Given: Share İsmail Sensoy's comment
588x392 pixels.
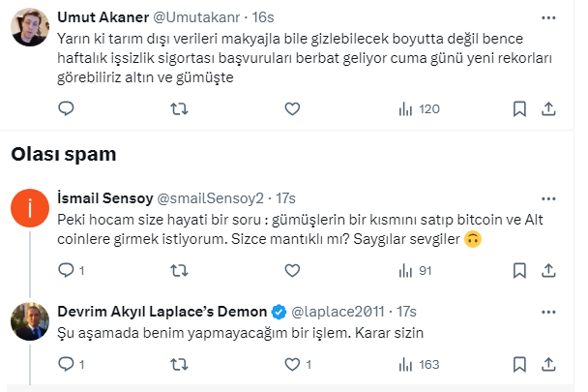Looking at the screenshot, I should click(547, 270).
